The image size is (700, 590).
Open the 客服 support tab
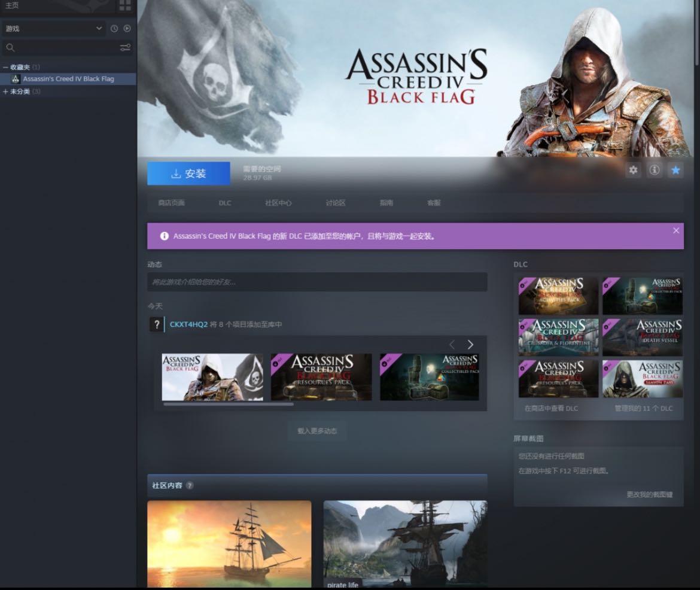(x=434, y=203)
